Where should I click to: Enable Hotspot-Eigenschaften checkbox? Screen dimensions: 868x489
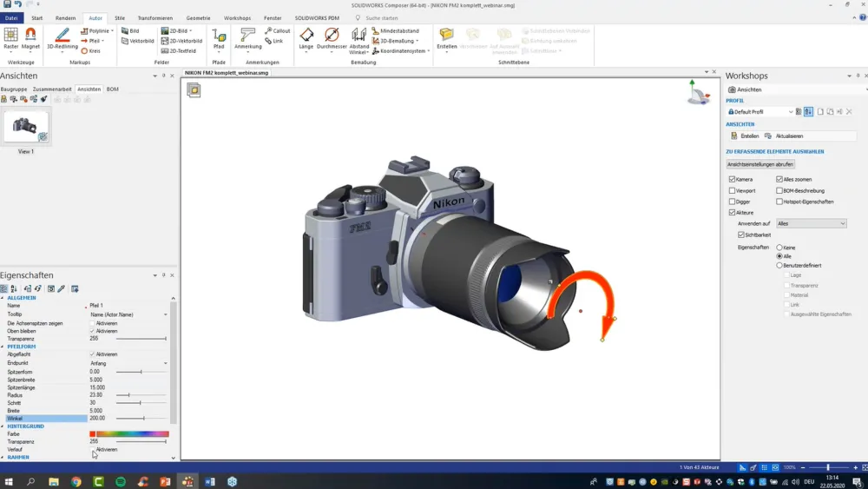pyautogui.click(x=779, y=202)
